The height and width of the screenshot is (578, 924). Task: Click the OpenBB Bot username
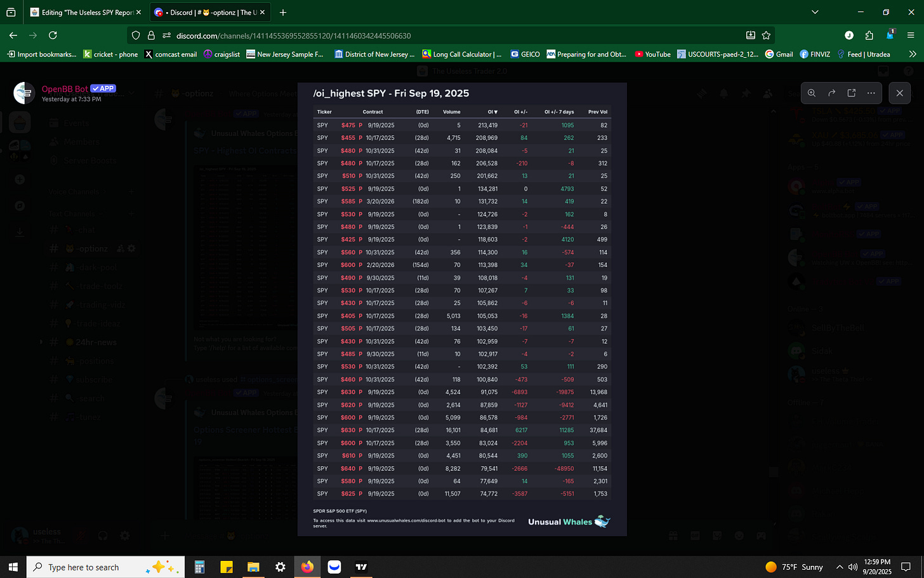click(x=65, y=89)
